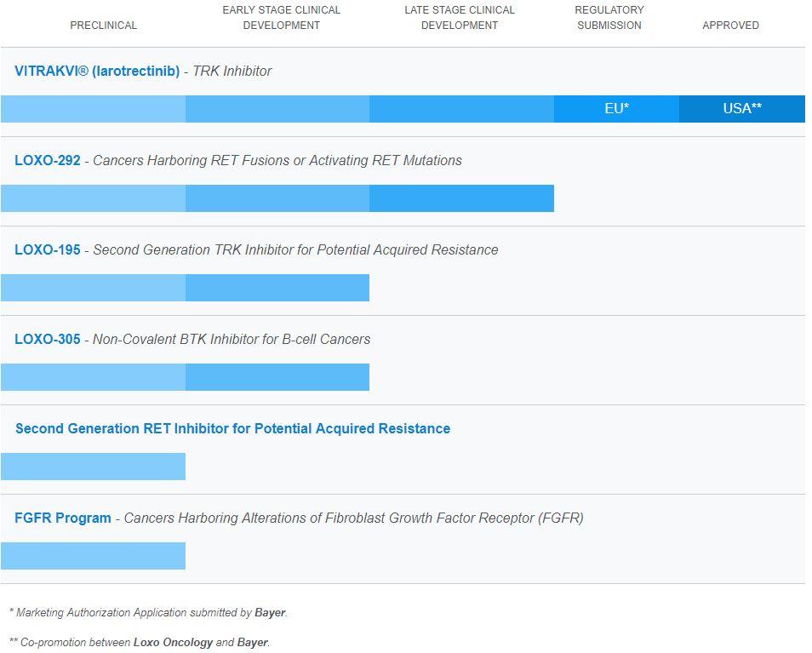This screenshot has height=653, width=812.
Task: Open the LOXO-292 program link
Action: click(x=48, y=161)
